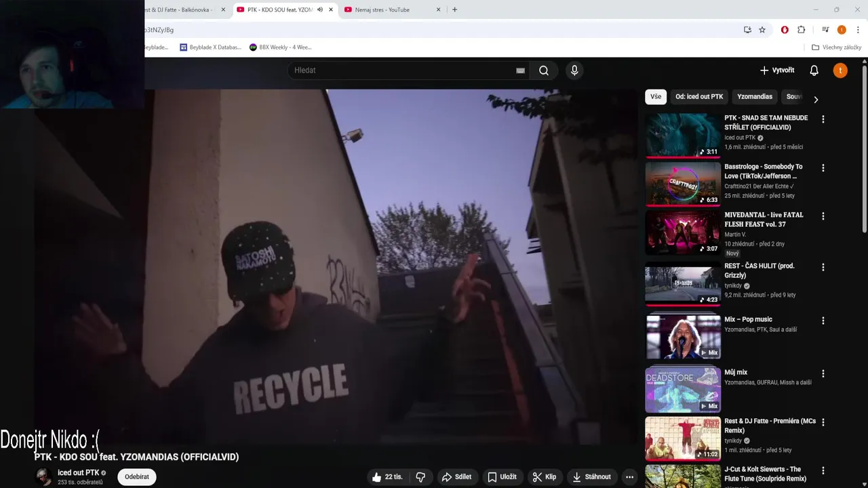Open options for Můj mix
This screenshot has width=868, height=488.
click(x=823, y=373)
